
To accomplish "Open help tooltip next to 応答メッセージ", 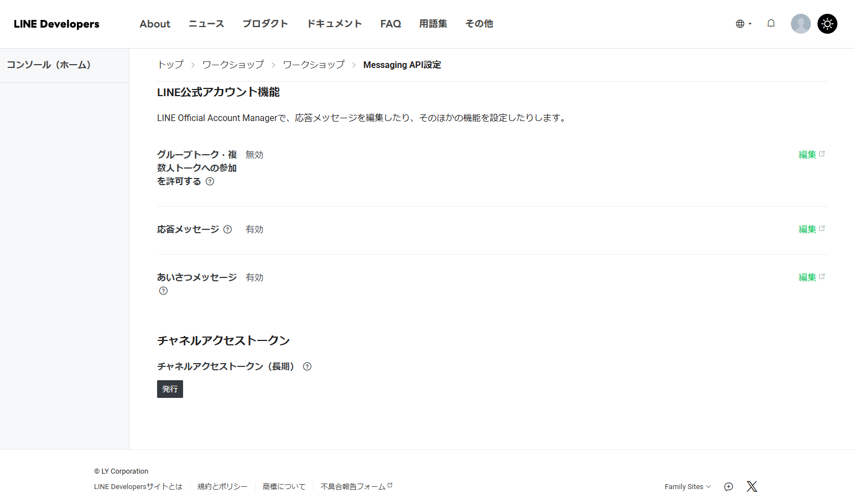I will pyautogui.click(x=228, y=229).
